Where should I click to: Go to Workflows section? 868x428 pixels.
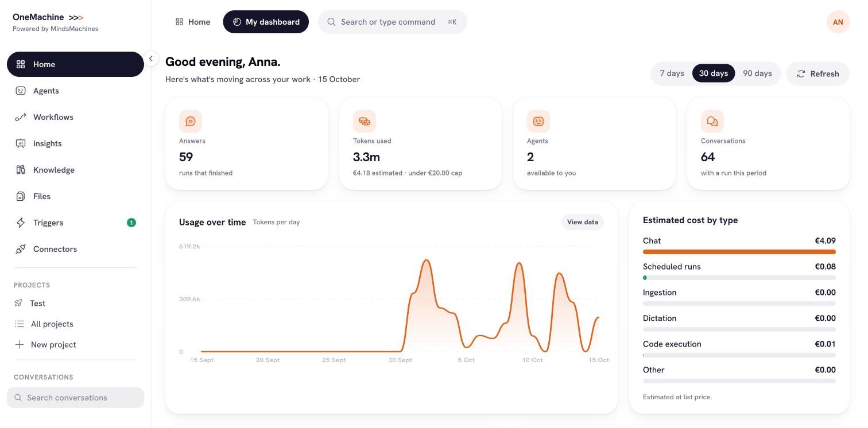(75, 117)
